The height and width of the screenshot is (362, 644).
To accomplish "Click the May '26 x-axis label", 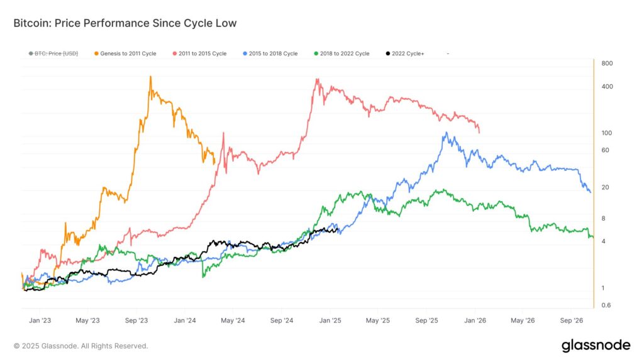I will tap(523, 321).
